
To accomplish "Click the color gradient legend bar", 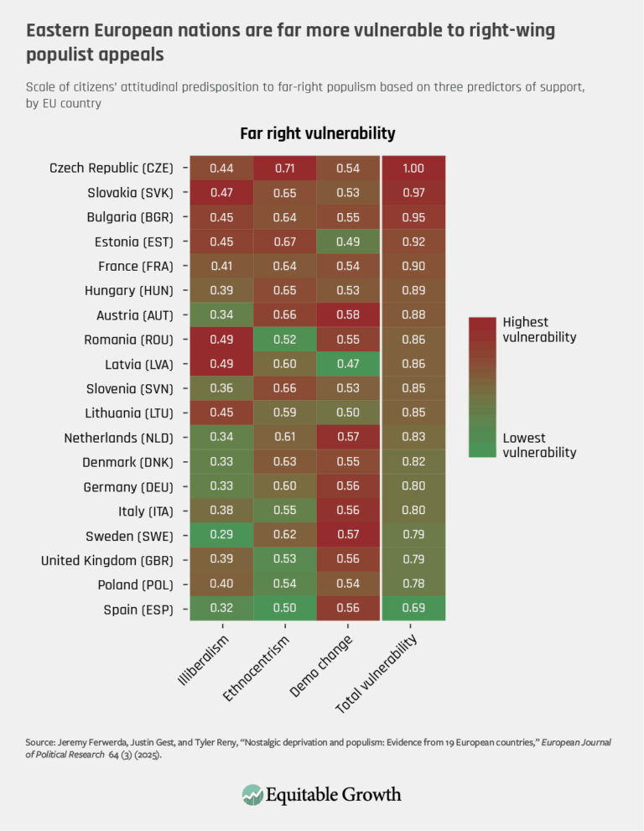I will (x=482, y=387).
